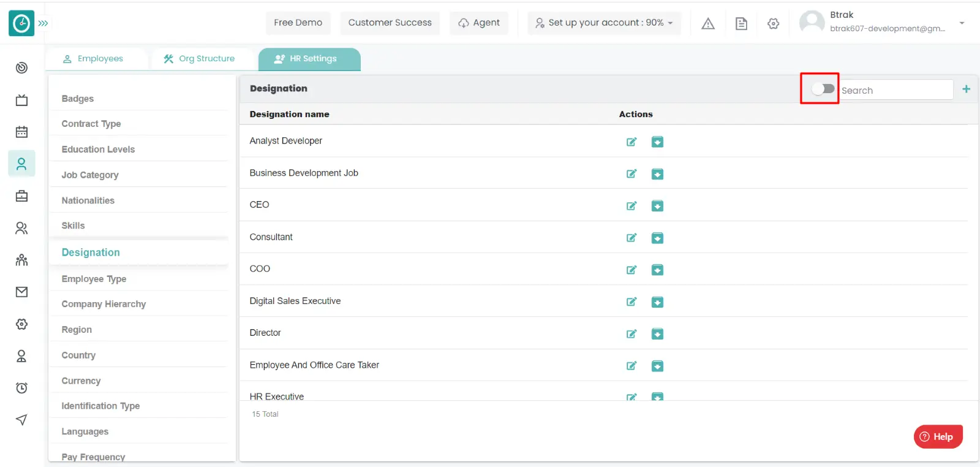980x467 pixels.
Task: Edit the COO designation
Action: [631, 270]
